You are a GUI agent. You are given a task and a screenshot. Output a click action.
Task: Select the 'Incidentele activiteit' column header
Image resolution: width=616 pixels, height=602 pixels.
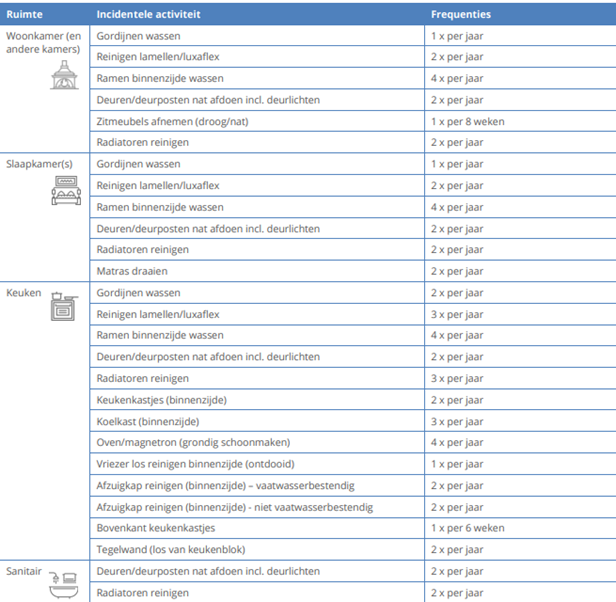pos(150,15)
